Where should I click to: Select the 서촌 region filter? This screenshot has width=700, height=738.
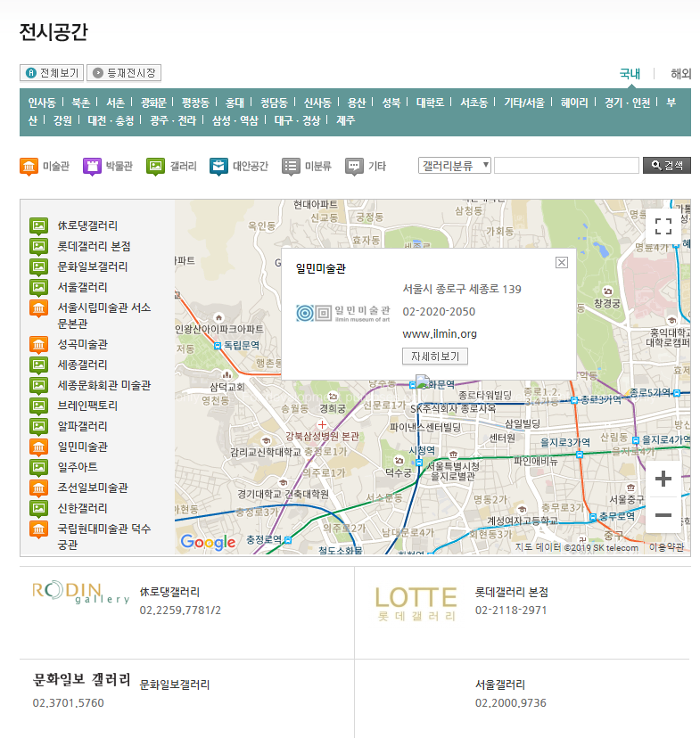tap(115, 102)
